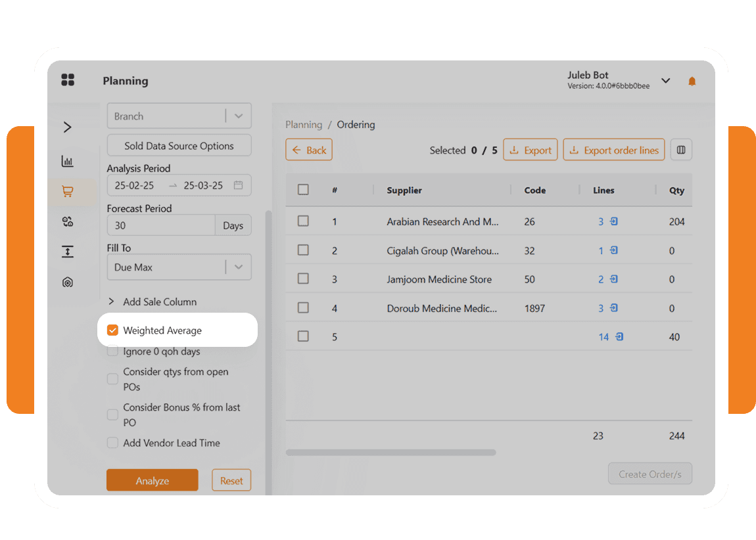Open the analytics bar chart sidebar icon
The image size is (756, 540).
click(x=67, y=162)
